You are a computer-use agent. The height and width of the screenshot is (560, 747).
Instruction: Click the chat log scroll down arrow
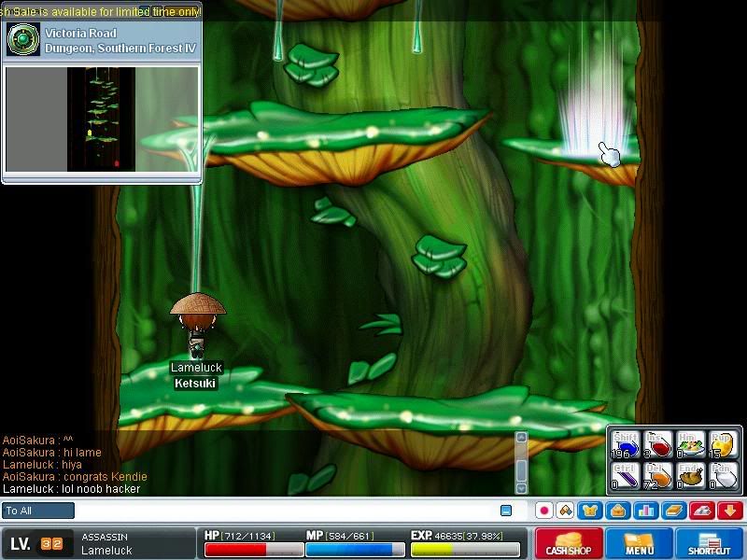(522, 488)
